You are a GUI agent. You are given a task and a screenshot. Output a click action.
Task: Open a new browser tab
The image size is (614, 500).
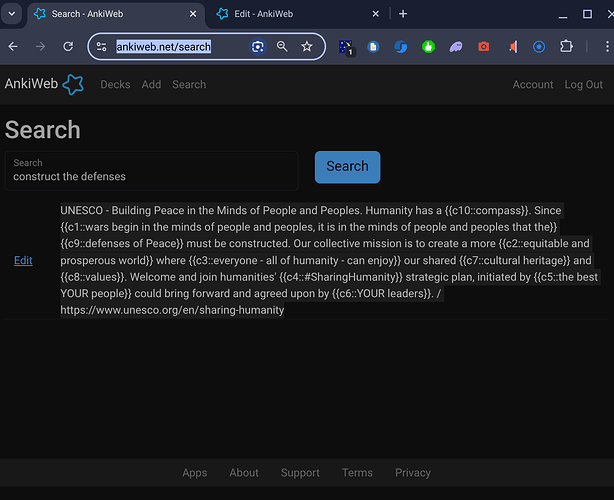(403, 14)
